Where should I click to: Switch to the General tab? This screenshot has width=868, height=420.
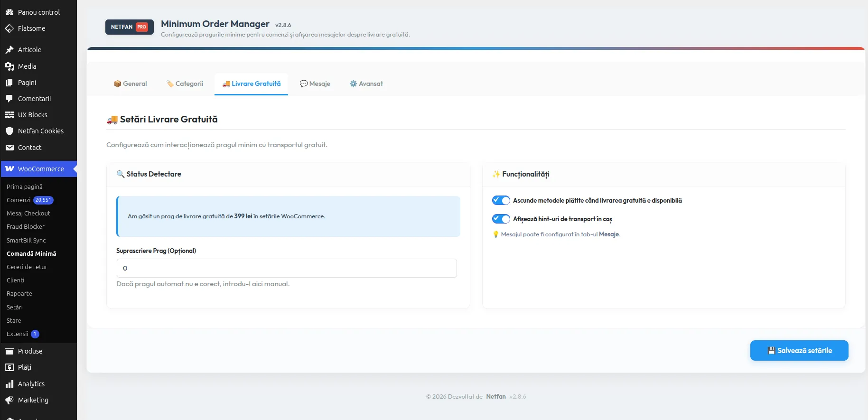pyautogui.click(x=131, y=84)
